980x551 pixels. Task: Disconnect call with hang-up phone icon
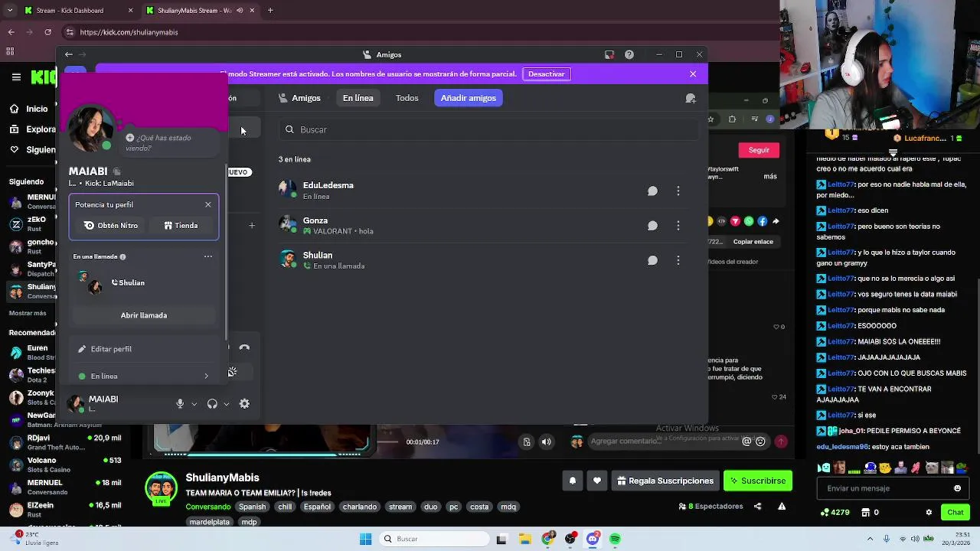tap(244, 347)
